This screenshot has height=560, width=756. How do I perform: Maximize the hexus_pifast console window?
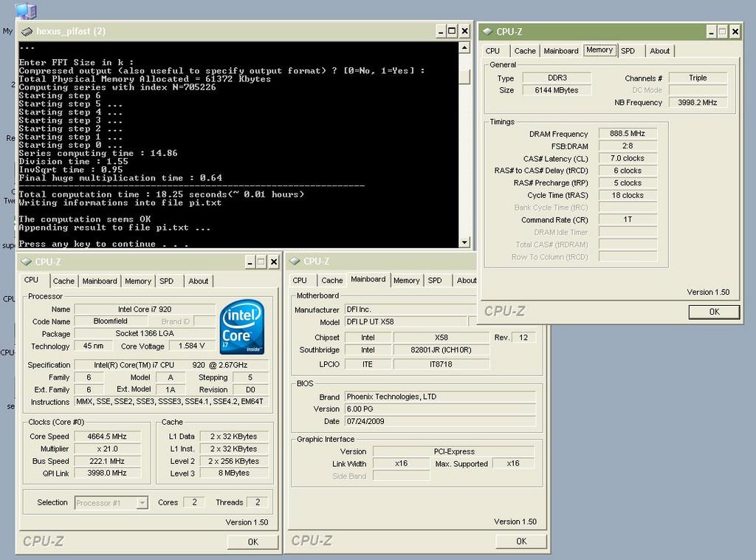pos(452,31)
